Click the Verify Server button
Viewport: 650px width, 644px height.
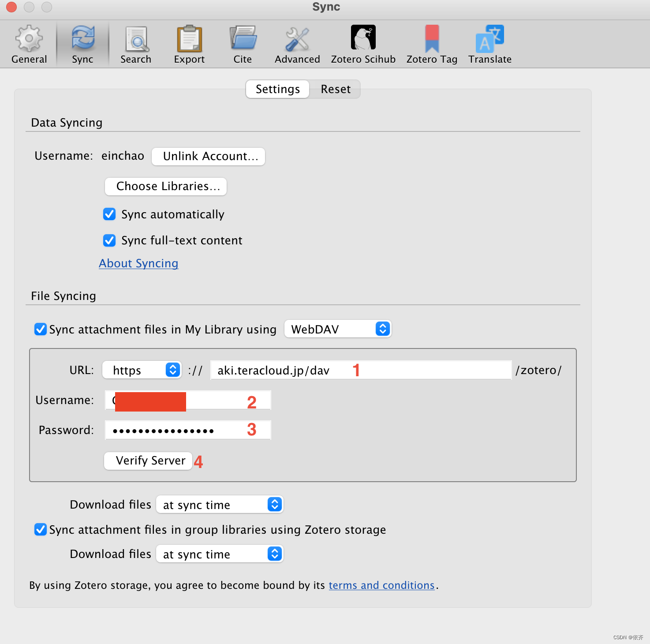(x=148, y=461)
